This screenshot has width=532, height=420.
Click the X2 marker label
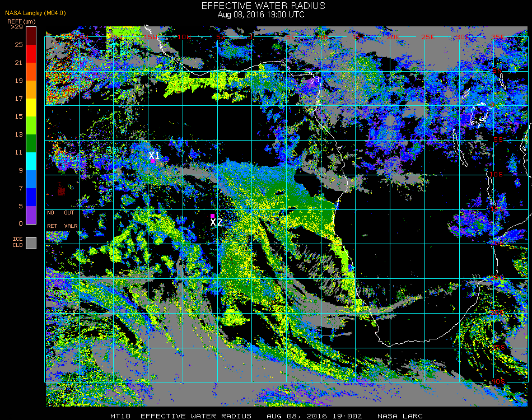(216, 222)
